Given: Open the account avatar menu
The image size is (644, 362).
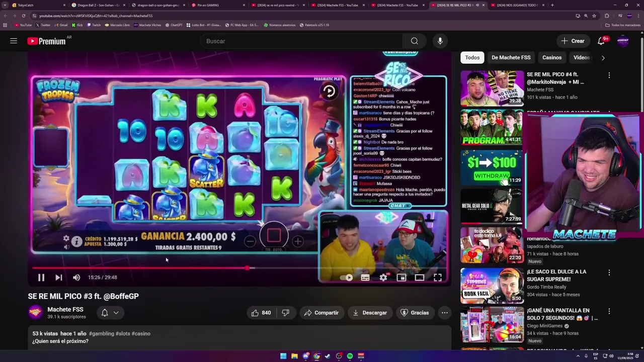Looking at the screenshot, I should 623,41.
